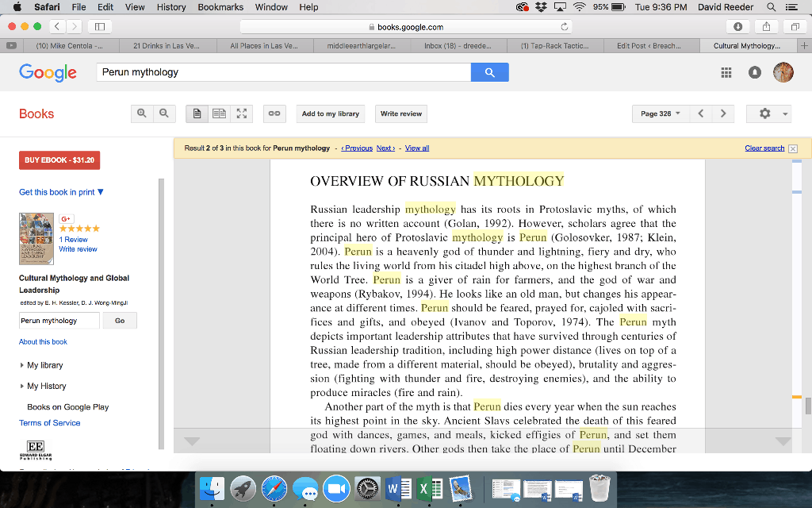Image resolution: width=812 pixels, height=508 pixels.
Task: Go to Previous search result
Action: coord(357,148)
